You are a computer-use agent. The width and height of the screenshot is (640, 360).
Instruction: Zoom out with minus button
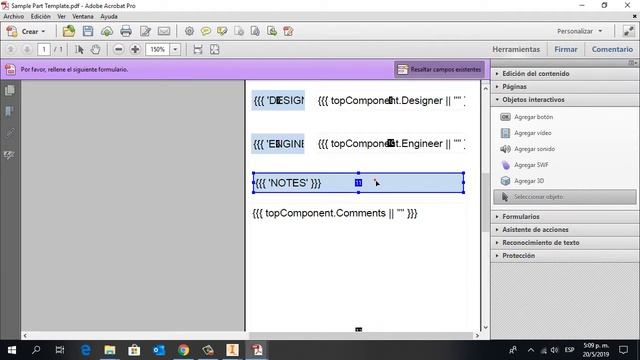point(118,49)
